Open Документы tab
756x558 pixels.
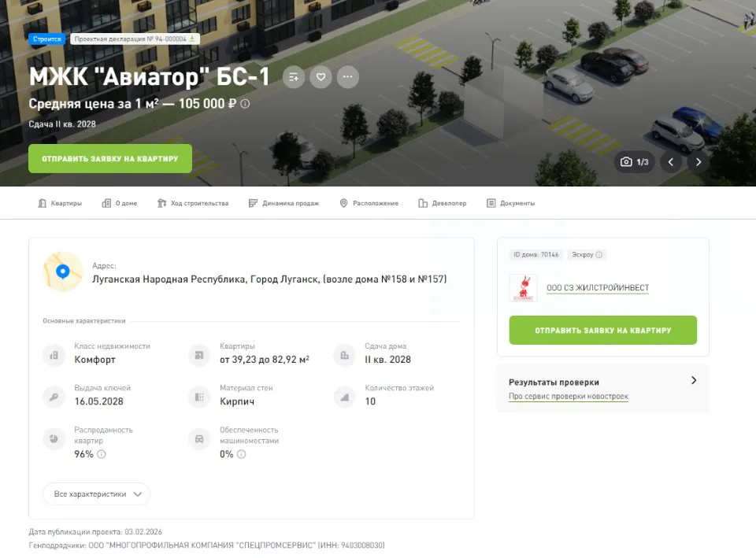pyautogui.click(x=511, y=203)
